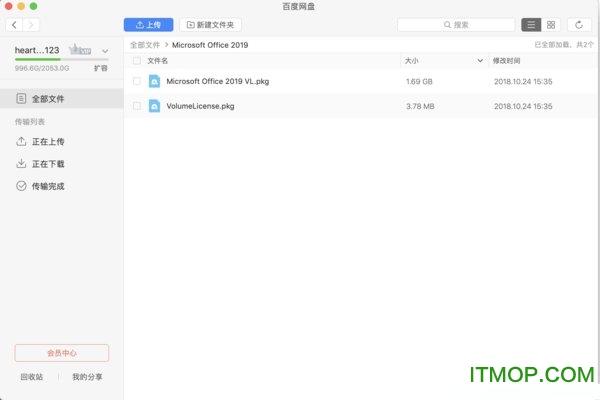This screenshot has width=600, height=400.
Task: Click the blue 上传 upload button
Action: [x=148, y=25]
